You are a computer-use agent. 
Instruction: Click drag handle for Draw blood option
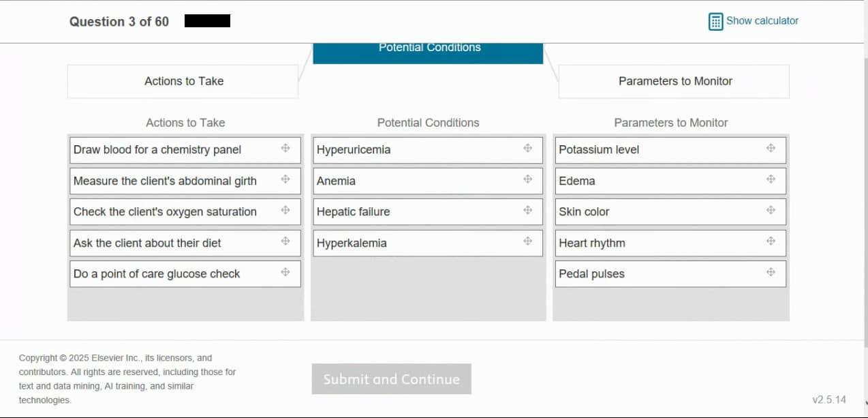(285, 148)
